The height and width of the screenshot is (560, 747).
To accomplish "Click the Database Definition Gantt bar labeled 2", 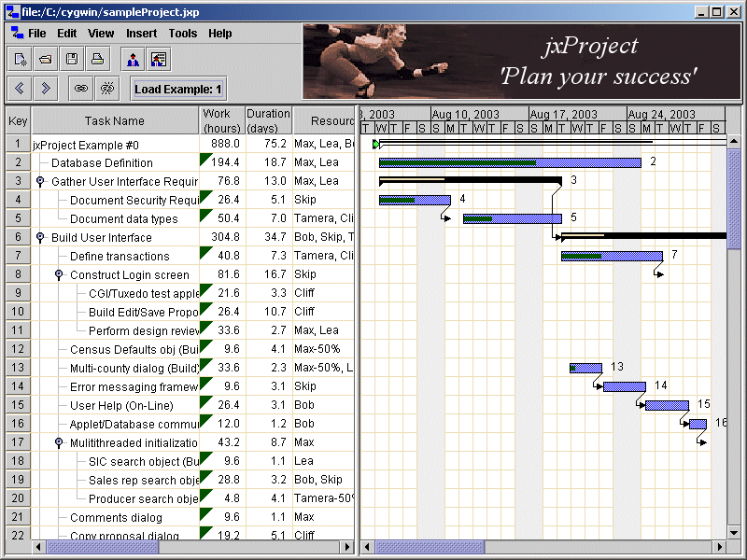I will click(510, 162).
